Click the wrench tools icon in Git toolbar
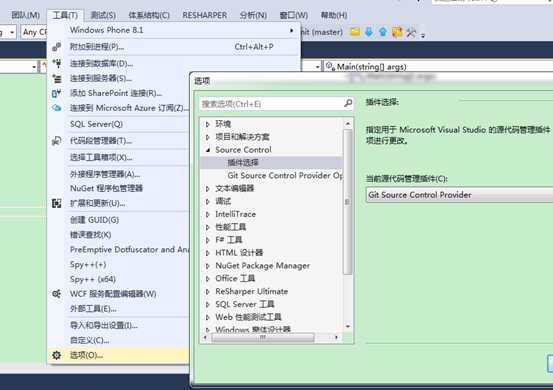The width and height of the screenshot is (553, 390). tap(411, 32)
